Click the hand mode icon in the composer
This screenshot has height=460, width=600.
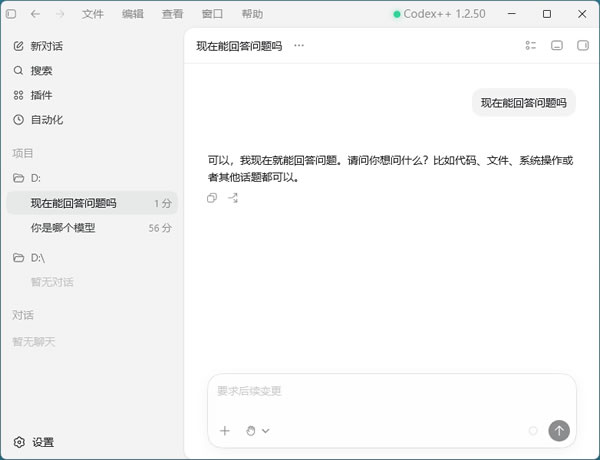[x=251, y=431]
